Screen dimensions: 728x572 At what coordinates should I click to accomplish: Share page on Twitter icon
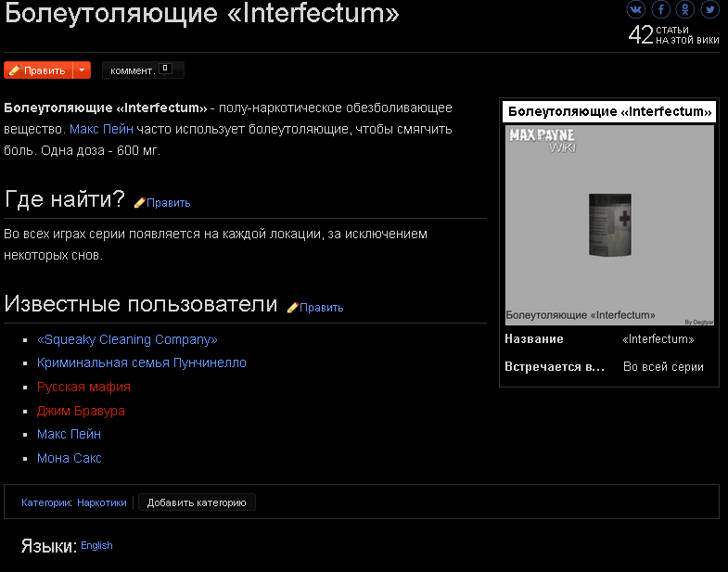[709, 9]
